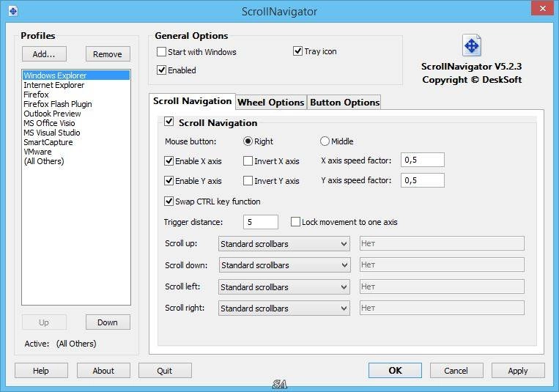Click the Y axis speed factor field

click(423, 180)
